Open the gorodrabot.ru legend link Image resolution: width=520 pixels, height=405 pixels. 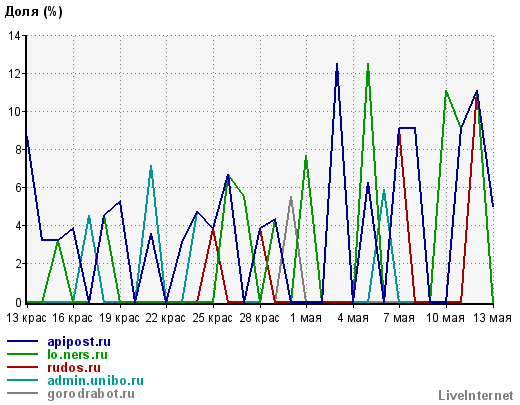(x=91, y=394)
